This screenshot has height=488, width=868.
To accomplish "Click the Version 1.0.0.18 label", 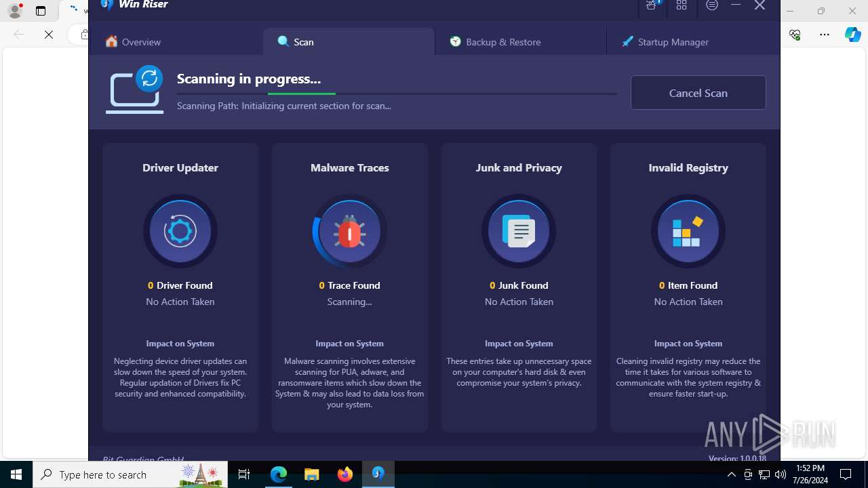I will [737, 458].
